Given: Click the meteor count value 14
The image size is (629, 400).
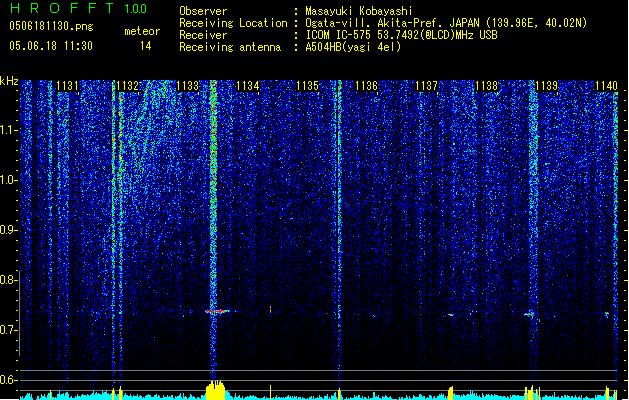Looking at the screenshot, I should coord(146,46).
